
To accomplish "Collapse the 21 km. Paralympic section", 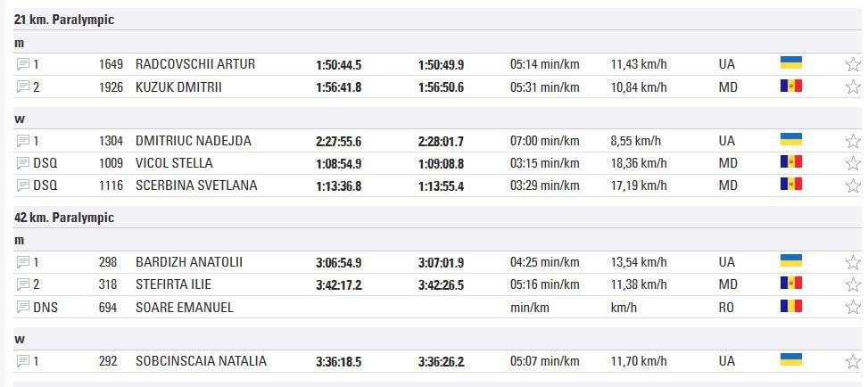I will point(64,20).
